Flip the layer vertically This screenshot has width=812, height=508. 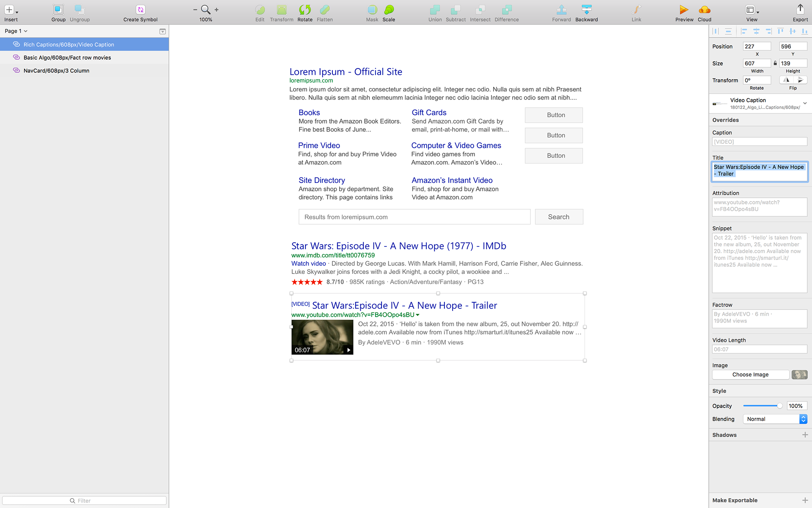800,80
